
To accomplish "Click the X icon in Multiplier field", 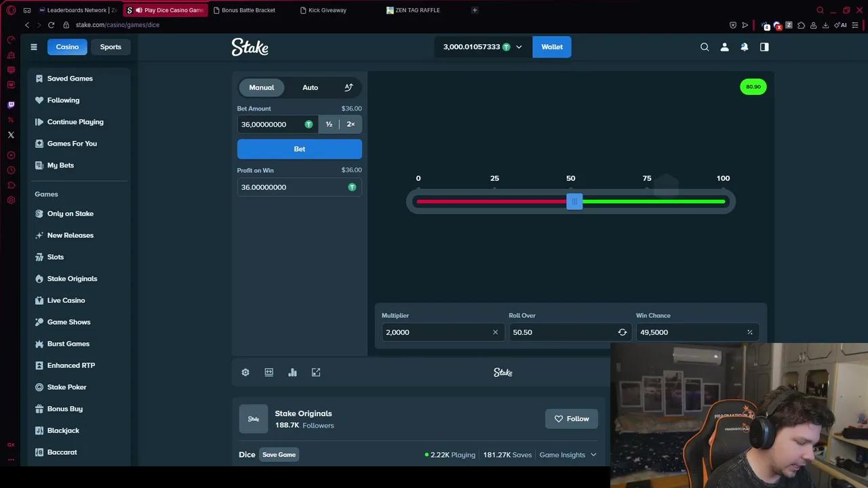I will tap(495, 332).
